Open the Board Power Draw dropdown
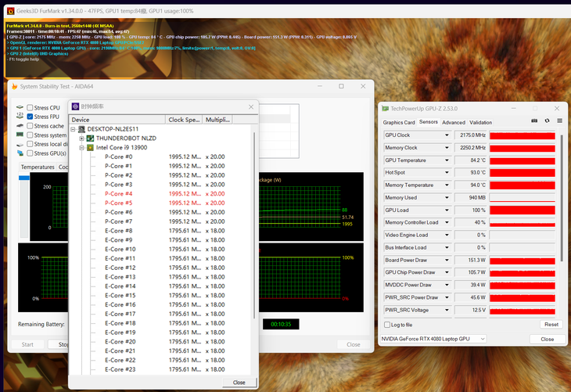 point(447,260)
